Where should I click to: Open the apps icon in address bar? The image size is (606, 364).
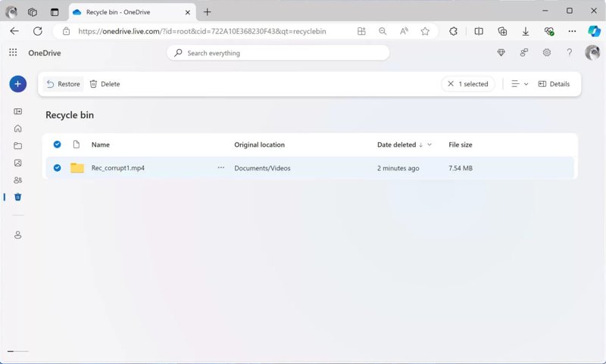[x=361, y=31]
